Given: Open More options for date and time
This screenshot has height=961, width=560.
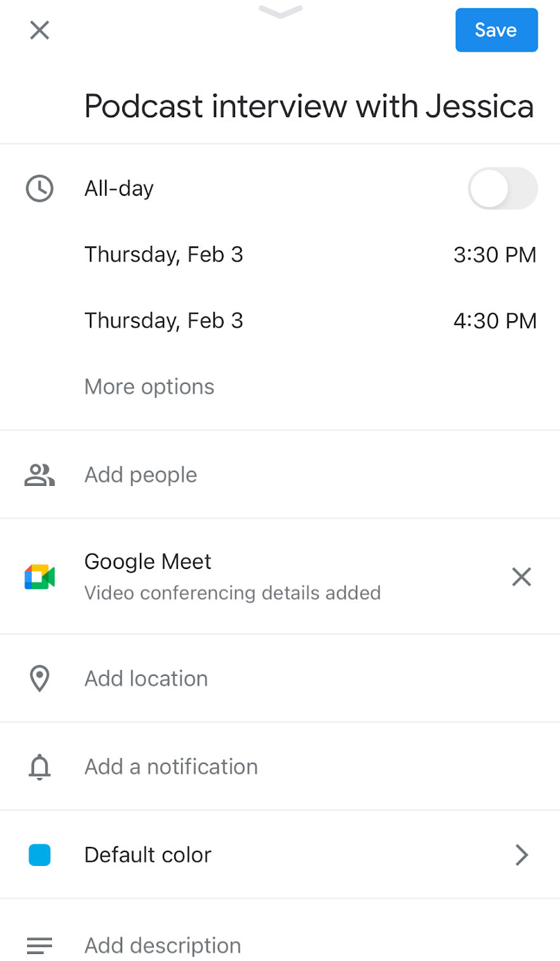Looking at the screenshot, I should (150, 386).
